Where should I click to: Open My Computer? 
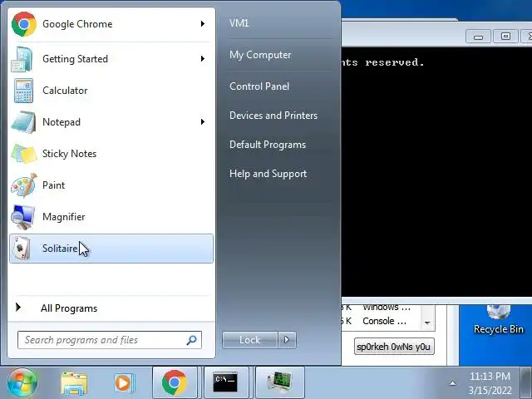click(260, 55)
